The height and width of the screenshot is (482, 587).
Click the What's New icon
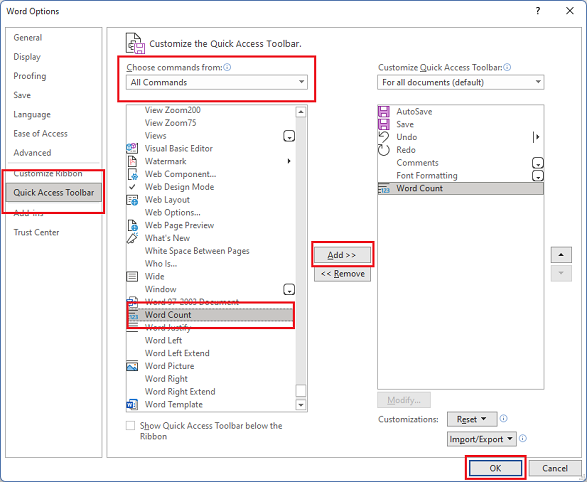132,238
